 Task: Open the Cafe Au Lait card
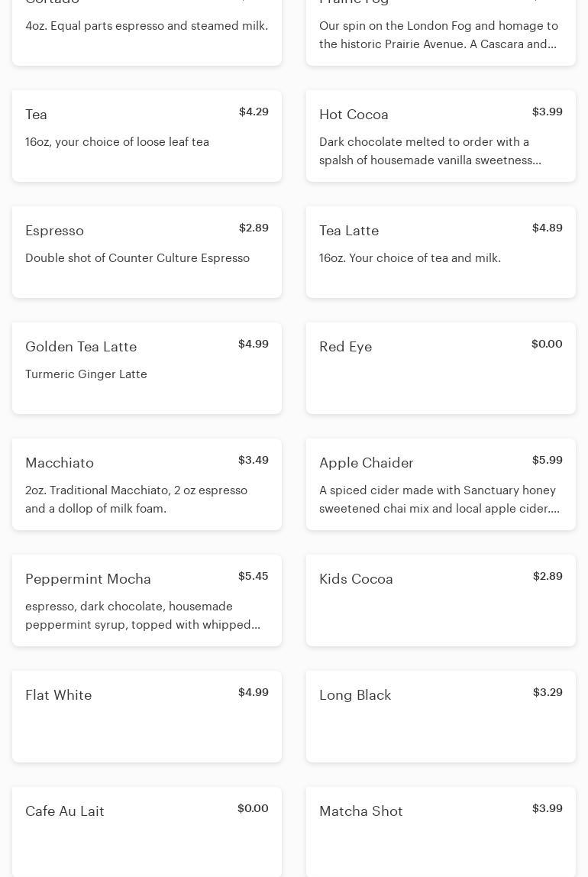147,831
